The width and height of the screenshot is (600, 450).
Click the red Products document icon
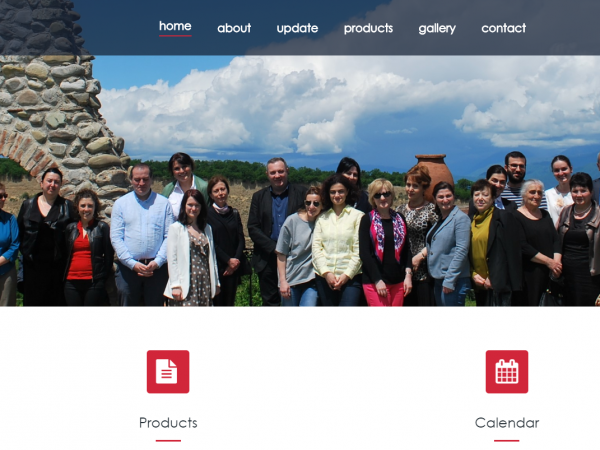click(x=168, y=372)
